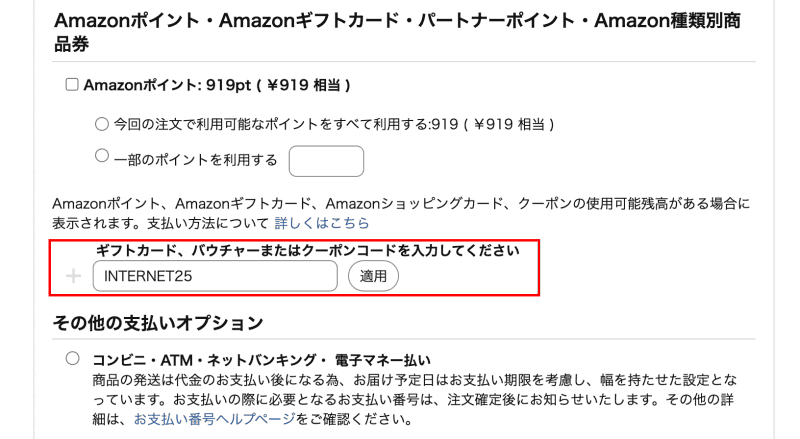Click the その他の支払いオプション heading
Viewport: 800px width, 439px height.
point(158,323)
